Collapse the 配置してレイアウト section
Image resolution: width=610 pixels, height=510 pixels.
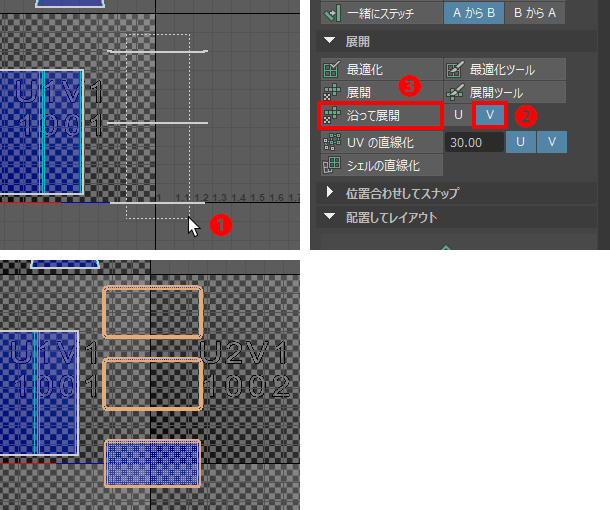coord(329,216)
